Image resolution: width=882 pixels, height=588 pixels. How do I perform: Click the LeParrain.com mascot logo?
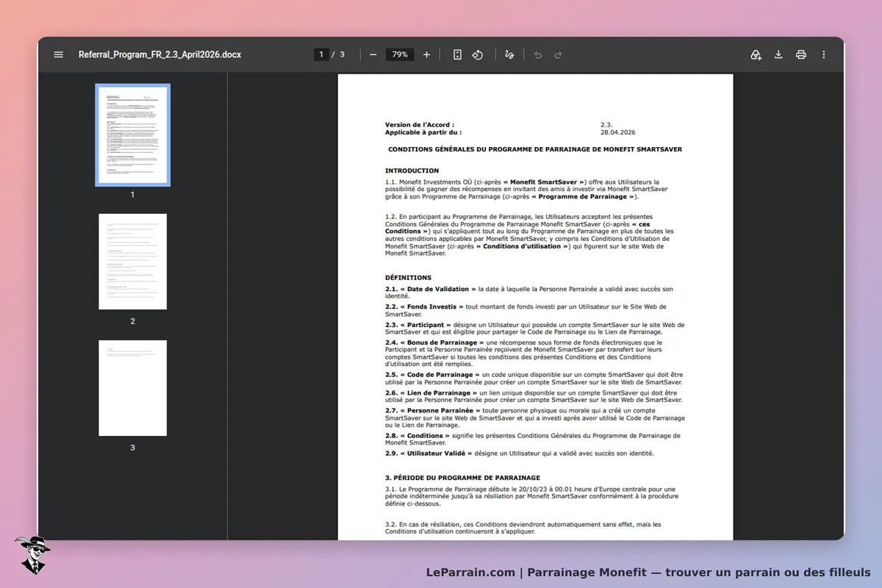(33, 555)
